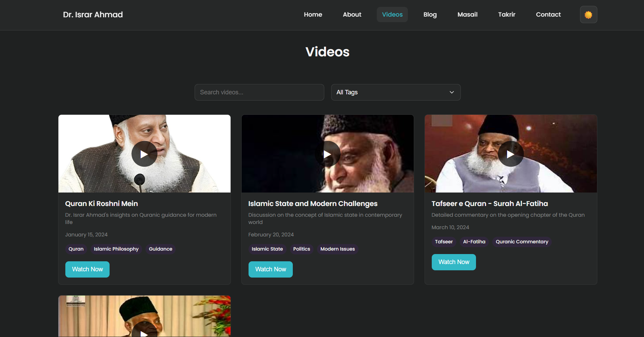Select the Islamic Philosophy tag chip
644x337 pixels.
pos(116,249)
